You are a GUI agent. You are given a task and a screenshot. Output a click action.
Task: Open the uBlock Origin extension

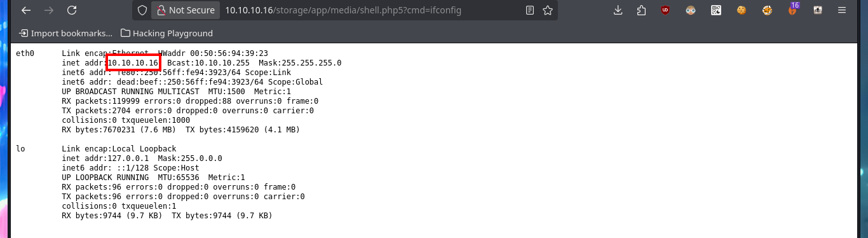pos(665,10)
